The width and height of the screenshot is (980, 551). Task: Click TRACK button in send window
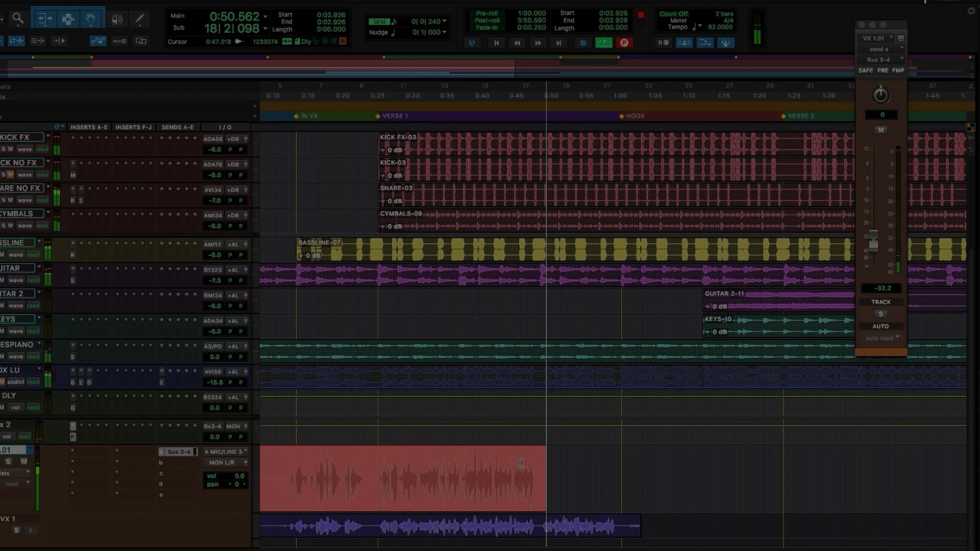pyautogui.click(x=881, y=302)
